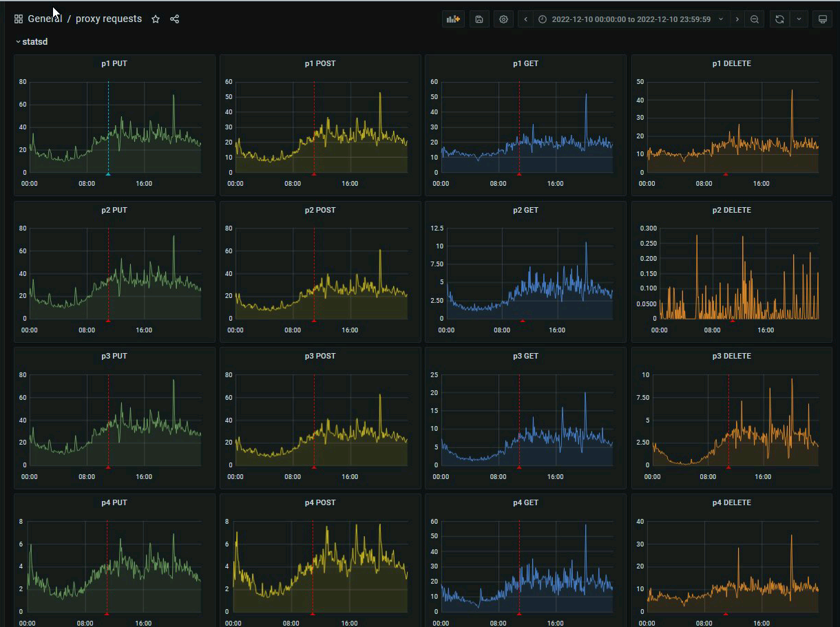Shift time range forward with right arrow

click(737, 19)
